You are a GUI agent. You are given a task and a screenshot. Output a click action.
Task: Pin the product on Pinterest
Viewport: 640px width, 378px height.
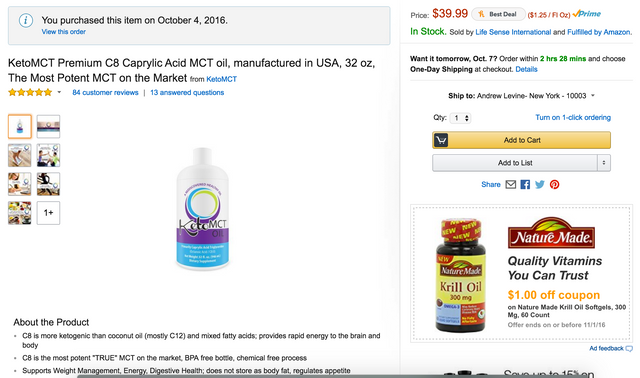554,185
